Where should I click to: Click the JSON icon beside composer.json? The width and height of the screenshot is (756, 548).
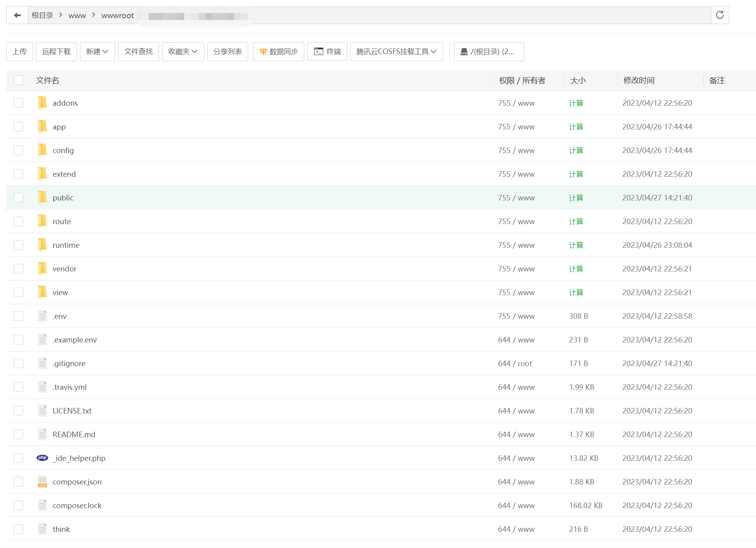(42, 482)
